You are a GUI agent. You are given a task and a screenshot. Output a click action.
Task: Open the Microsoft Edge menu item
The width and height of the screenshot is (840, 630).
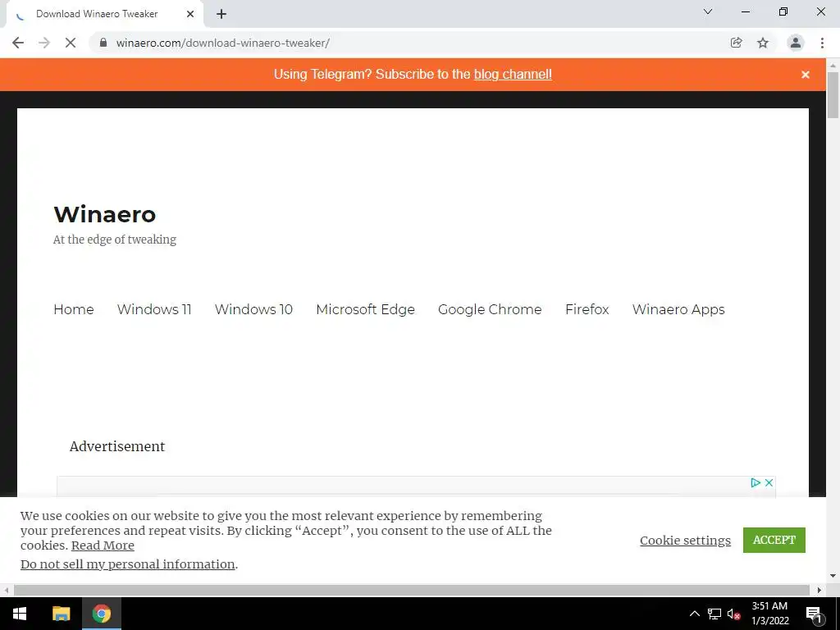[x=365, y=309]
